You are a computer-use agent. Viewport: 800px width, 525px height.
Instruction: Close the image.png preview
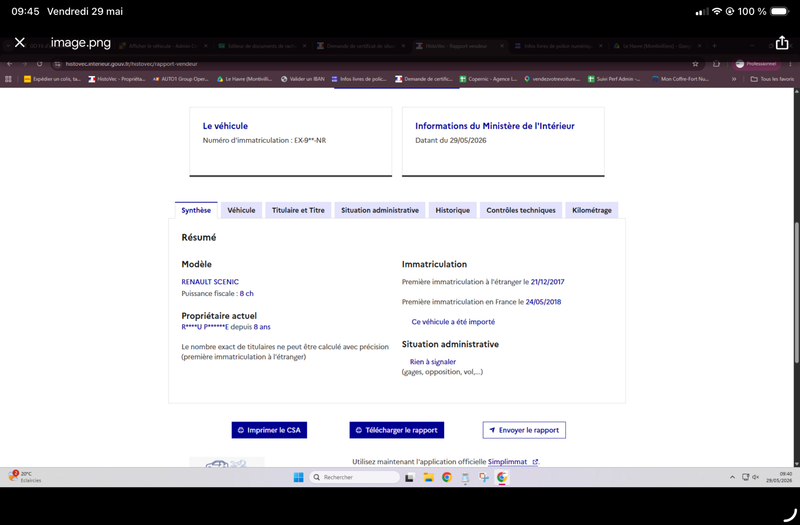point(20,42)
